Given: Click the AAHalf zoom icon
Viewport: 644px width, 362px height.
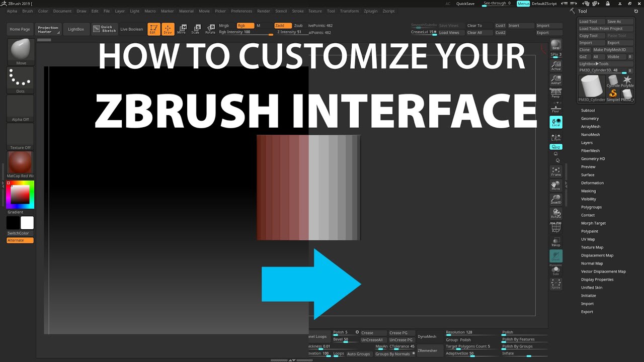Looking at the screenshot, I should pyautogui.click(x=556, y=80).
